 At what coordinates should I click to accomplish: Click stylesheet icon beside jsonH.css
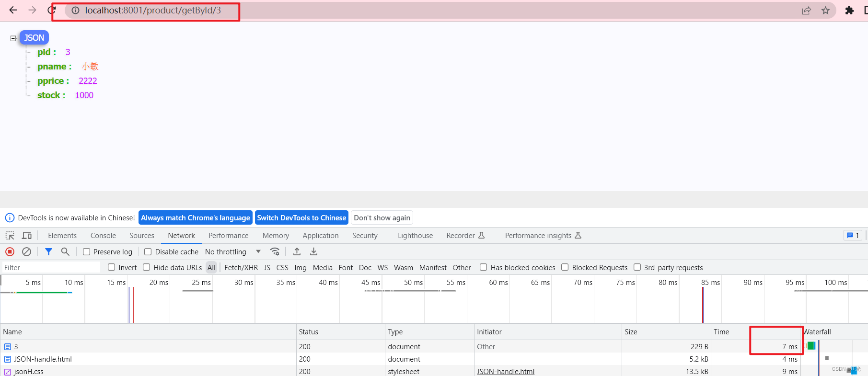point(8,372)
